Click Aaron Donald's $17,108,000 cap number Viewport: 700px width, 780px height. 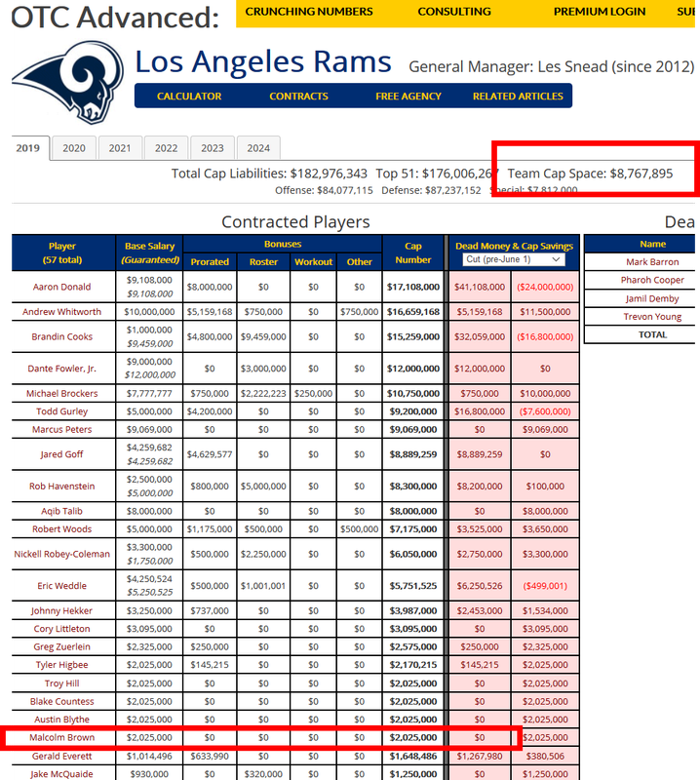coord(413,287)
